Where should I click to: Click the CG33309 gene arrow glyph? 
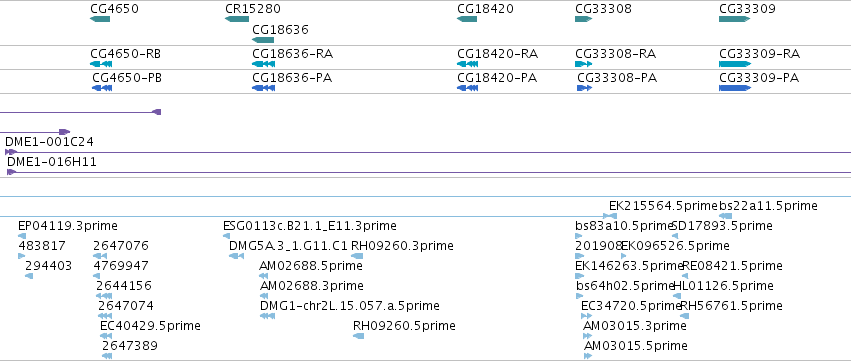[x=735, y=19]
